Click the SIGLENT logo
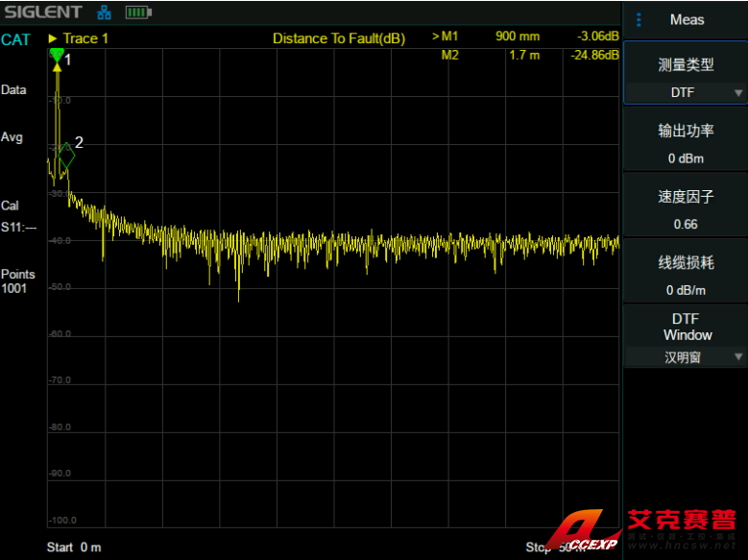This screenshot has width=748, height=560. (42, 13)
